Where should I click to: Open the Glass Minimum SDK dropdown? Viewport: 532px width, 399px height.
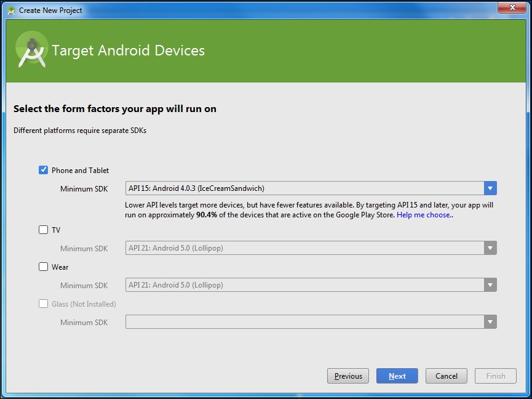click(x=490, y=322)
